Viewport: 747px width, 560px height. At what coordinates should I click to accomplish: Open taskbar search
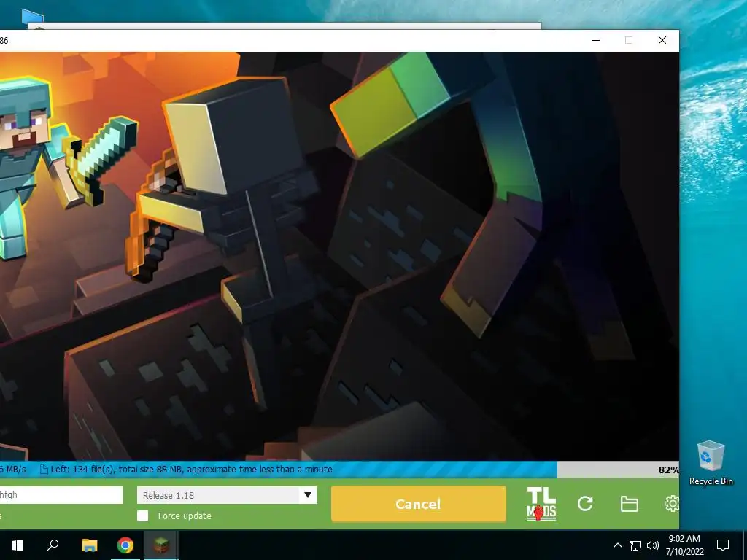pos(53,545)
